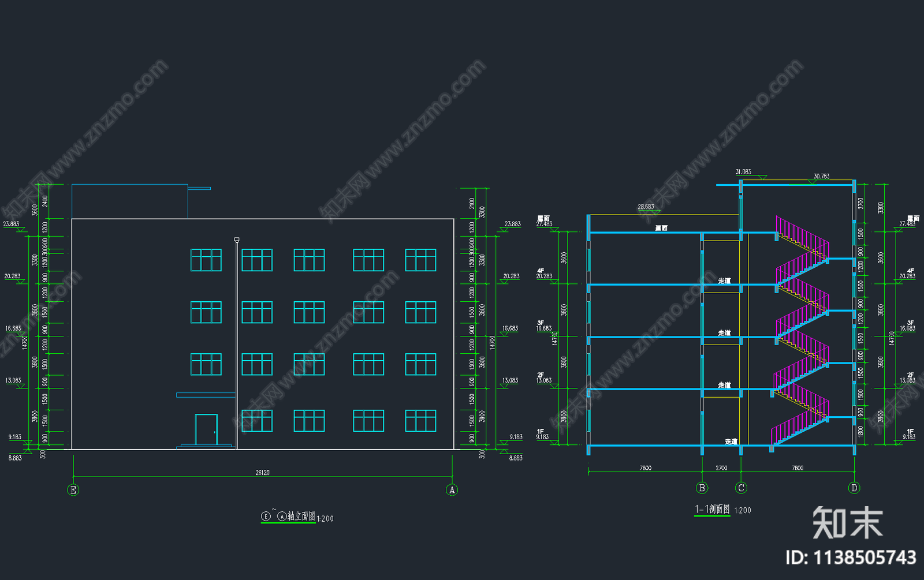
Task: Click the ground-floor stair flight in the section
Action: point(800,430)
